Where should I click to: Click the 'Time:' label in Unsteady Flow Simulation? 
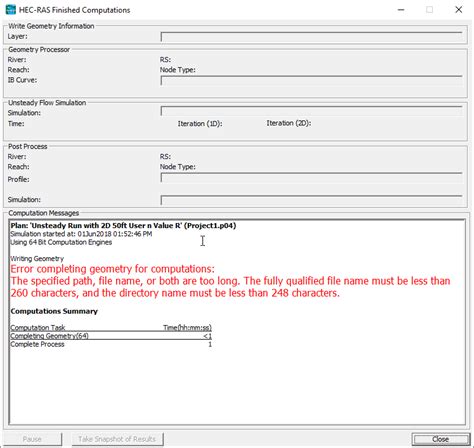[x=16, y=124]
